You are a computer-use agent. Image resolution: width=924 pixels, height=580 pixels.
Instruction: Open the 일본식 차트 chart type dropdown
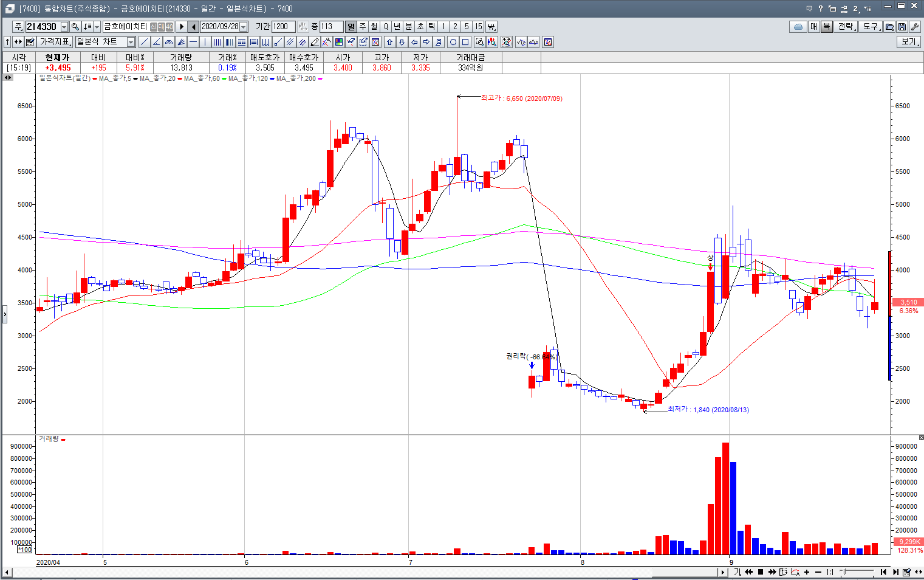click(x=131, y=42)
